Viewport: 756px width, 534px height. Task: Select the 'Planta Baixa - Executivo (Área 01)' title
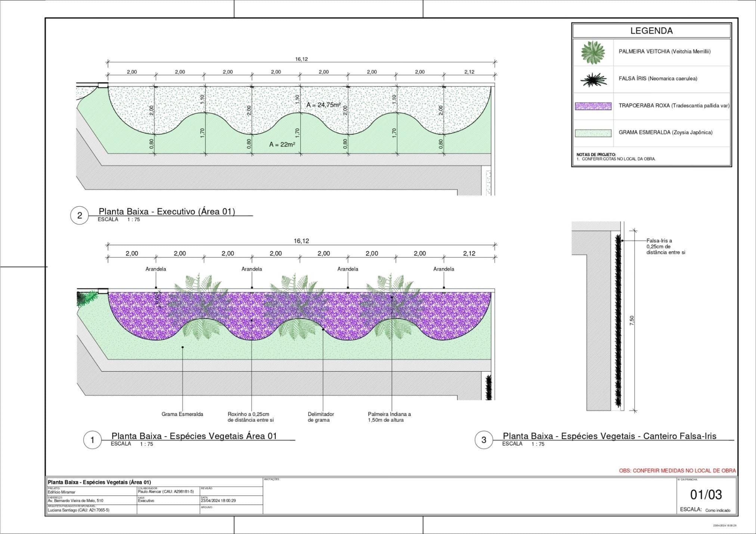click(167, 211)
